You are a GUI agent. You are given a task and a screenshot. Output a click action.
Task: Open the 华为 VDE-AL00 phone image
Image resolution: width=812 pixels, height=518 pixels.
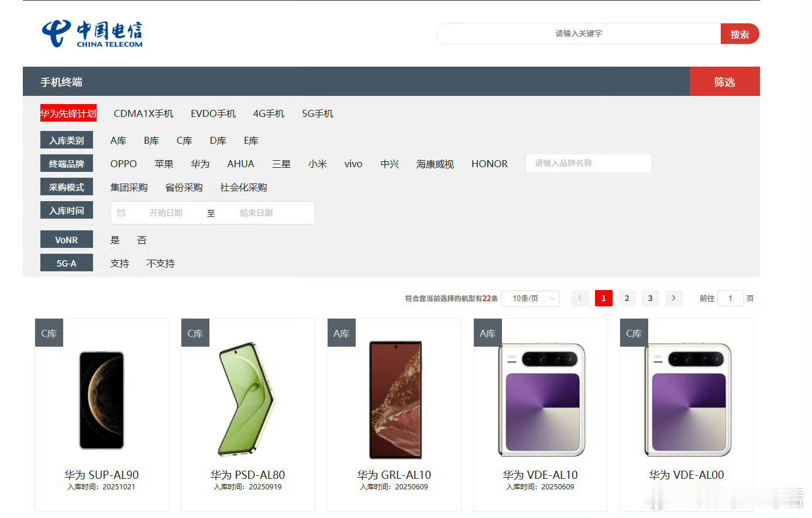(x=687, y=400)
